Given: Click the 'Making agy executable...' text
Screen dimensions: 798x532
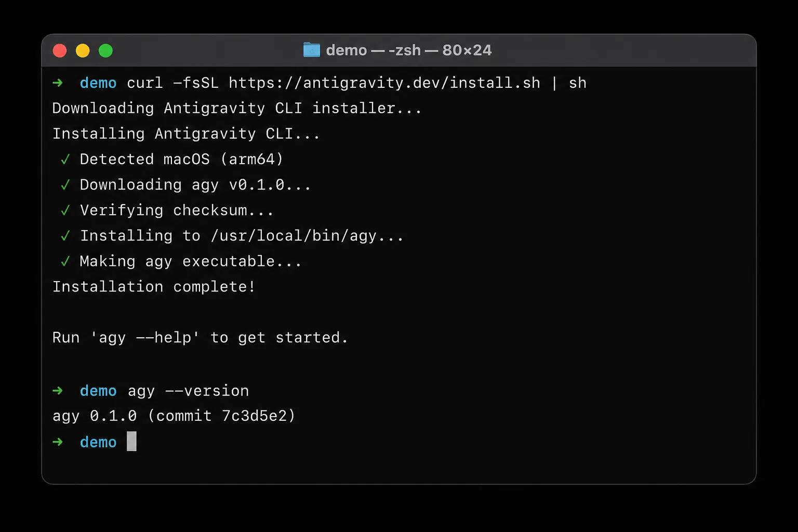Looking at the screenshot, I should tap(191, 261).
